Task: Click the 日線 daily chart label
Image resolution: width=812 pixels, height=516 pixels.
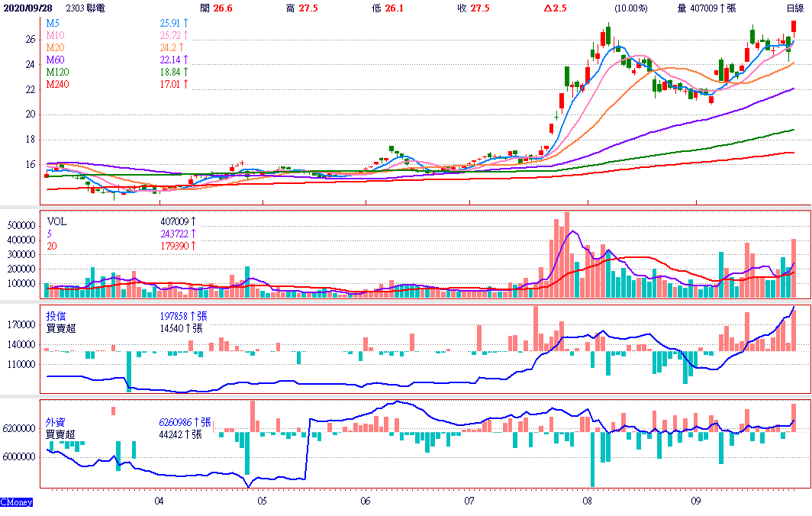Action: (794, 8)
